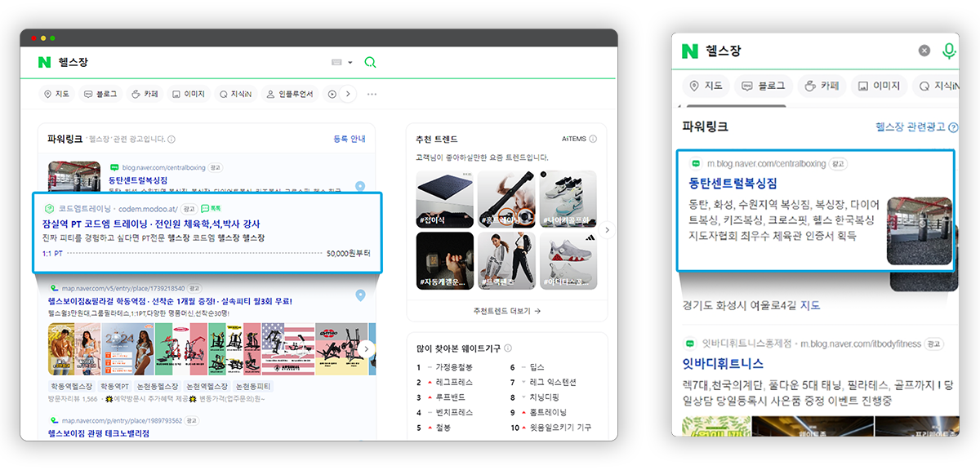Click the 코드엠트레이닝 green site icon
Image resolution: width=980 pixels, height=470 pixels.
coord(47,209)
